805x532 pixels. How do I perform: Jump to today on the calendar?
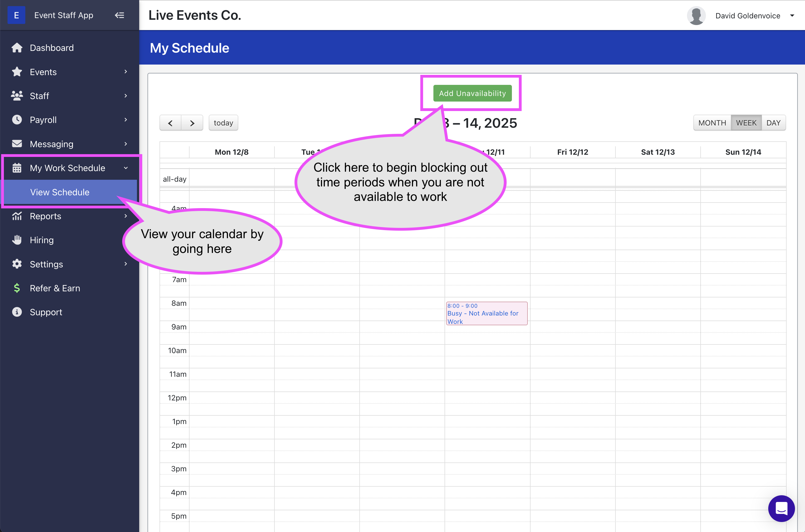pyautogui.click(x=223, y=123)
